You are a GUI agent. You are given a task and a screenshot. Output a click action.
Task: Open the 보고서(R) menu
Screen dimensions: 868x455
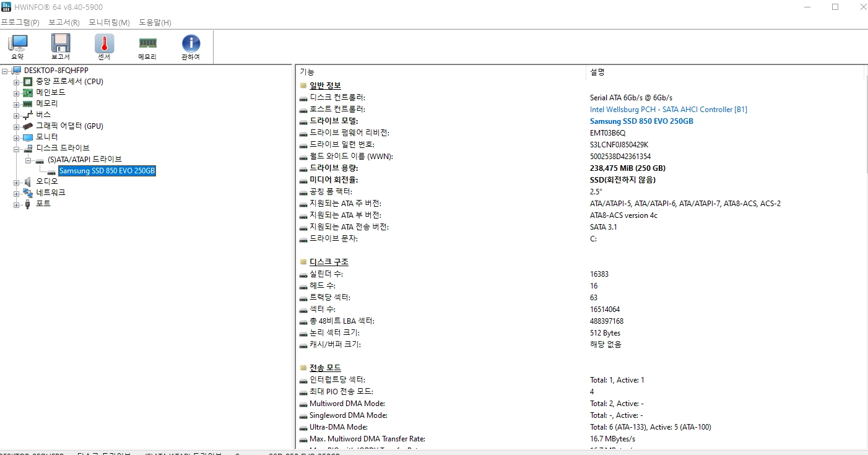64,22
